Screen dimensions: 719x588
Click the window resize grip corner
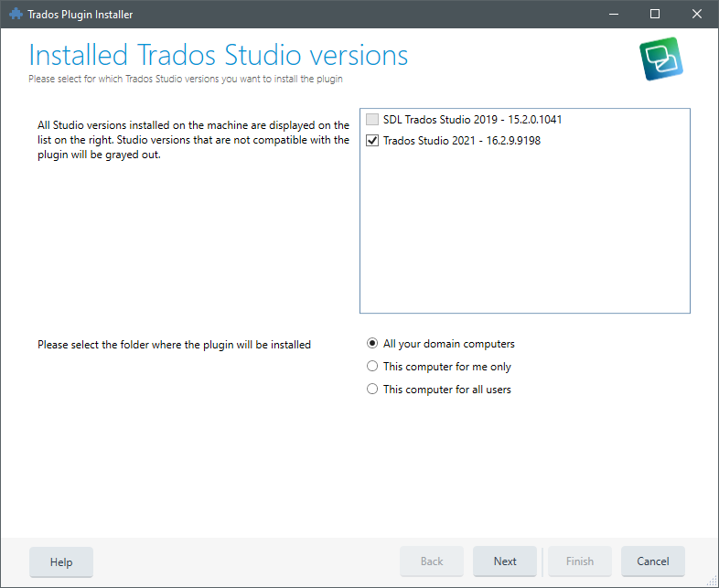712,581
